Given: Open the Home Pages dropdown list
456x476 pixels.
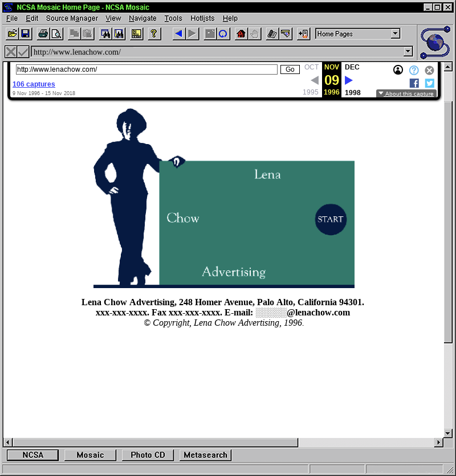Looking at the screenshot, I should [x=396, y=34].
